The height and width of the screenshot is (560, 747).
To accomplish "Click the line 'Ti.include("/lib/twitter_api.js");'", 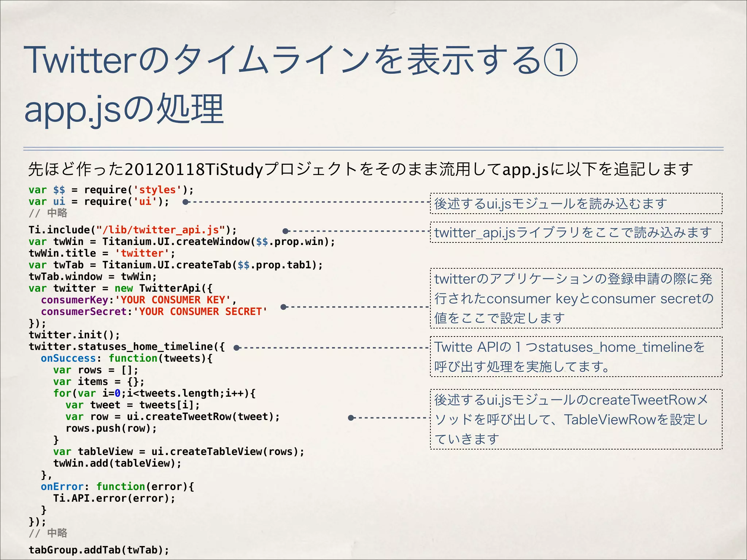I will pyautogui.click(x=133, y=230).
